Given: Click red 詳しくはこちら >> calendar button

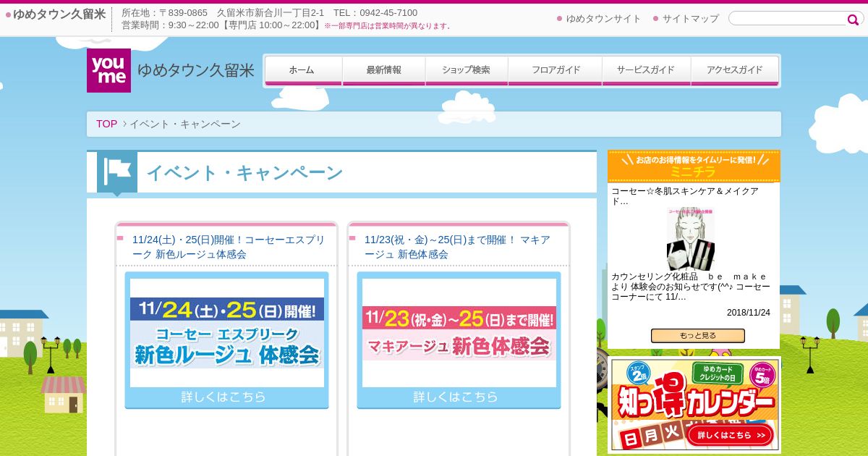Looking at the screenshot, I should point(731,435).
